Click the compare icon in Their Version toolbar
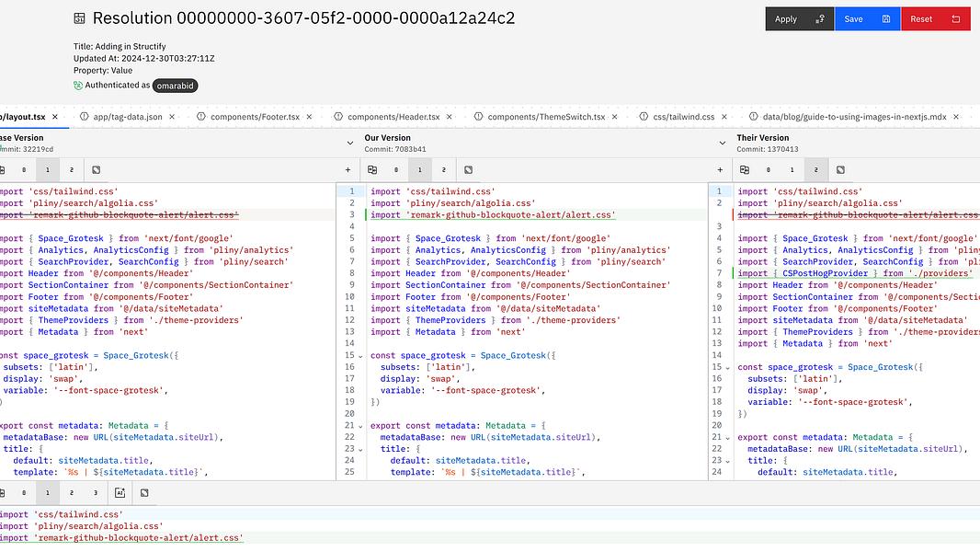The height and width of the screenshot is (552, 980). [745, 170]
